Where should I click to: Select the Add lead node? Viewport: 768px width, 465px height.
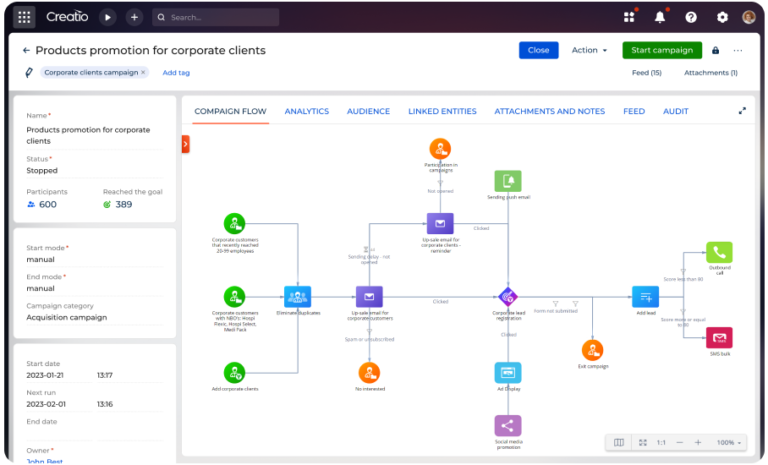(646, 296)
